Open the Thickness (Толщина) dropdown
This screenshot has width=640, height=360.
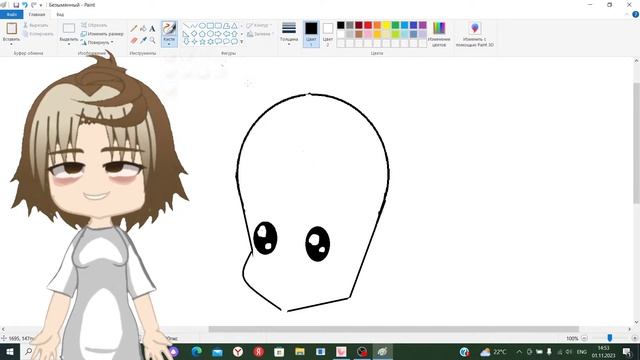tap(289, 33)
